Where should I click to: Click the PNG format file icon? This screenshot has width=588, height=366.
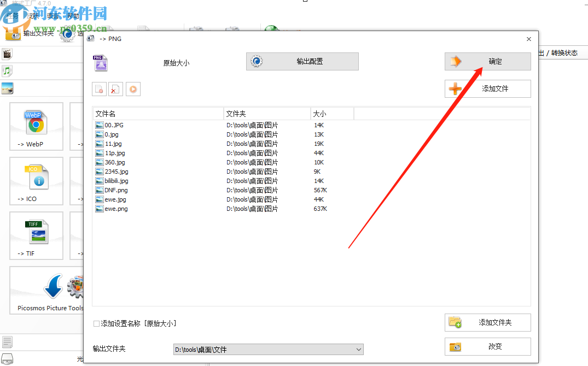(100, 63)
